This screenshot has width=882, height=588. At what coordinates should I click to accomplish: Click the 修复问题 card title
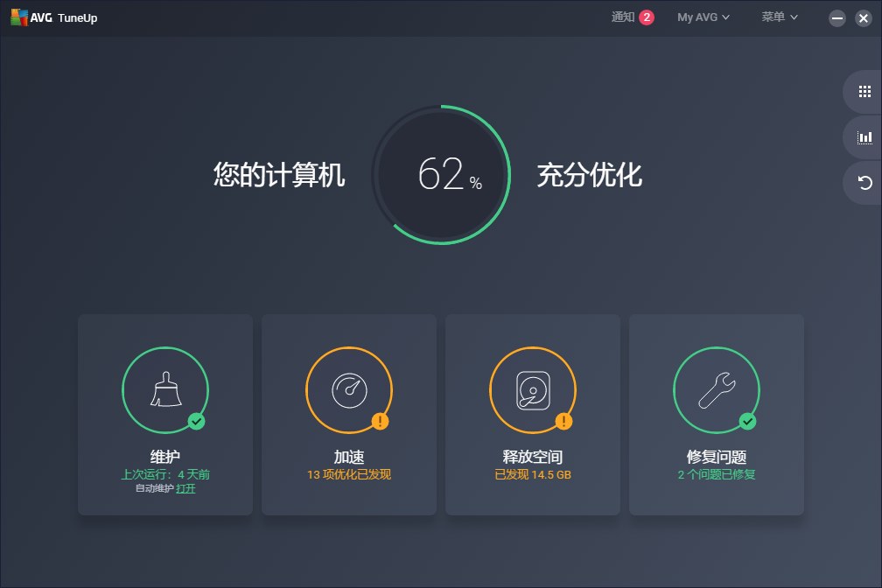(717, 457)
